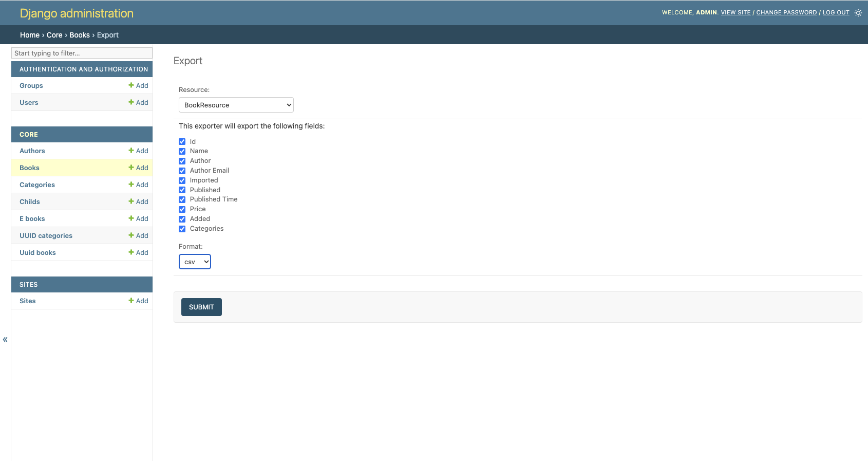Uncheck the Author Email field checkbox
The image size is (868, 461).
(x=182, y=171)
